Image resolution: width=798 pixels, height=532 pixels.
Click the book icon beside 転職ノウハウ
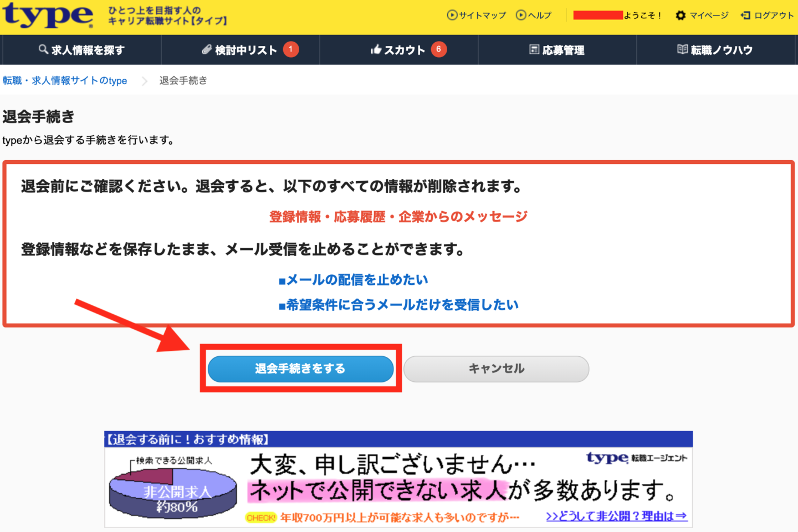point(683,50)
